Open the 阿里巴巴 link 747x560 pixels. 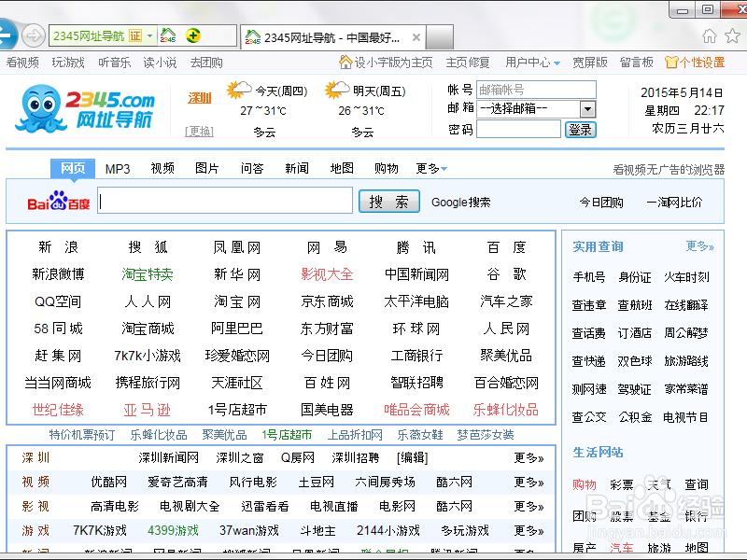[237, 329]
